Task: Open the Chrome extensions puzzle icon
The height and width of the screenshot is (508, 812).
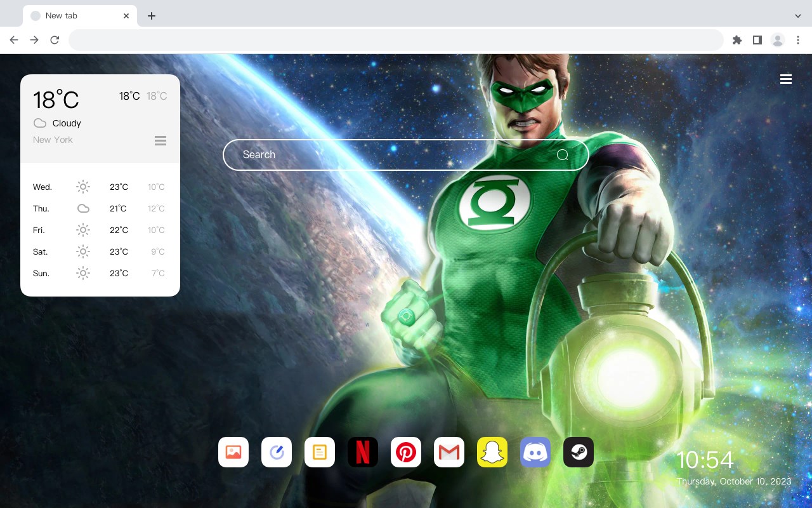Action: click(737, 40)
